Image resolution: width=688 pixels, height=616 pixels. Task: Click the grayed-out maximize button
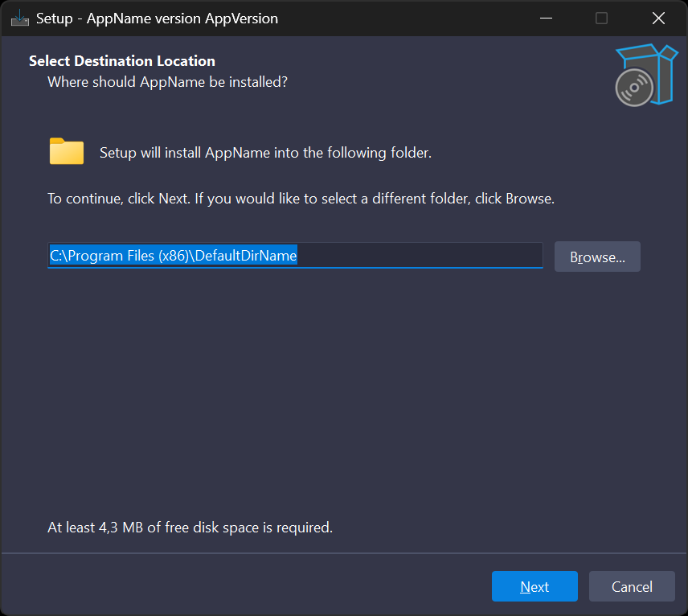pos(601,18)
